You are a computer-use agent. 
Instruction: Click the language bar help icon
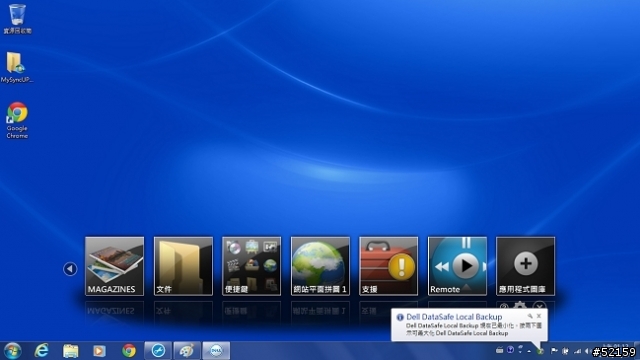point(511,350)
